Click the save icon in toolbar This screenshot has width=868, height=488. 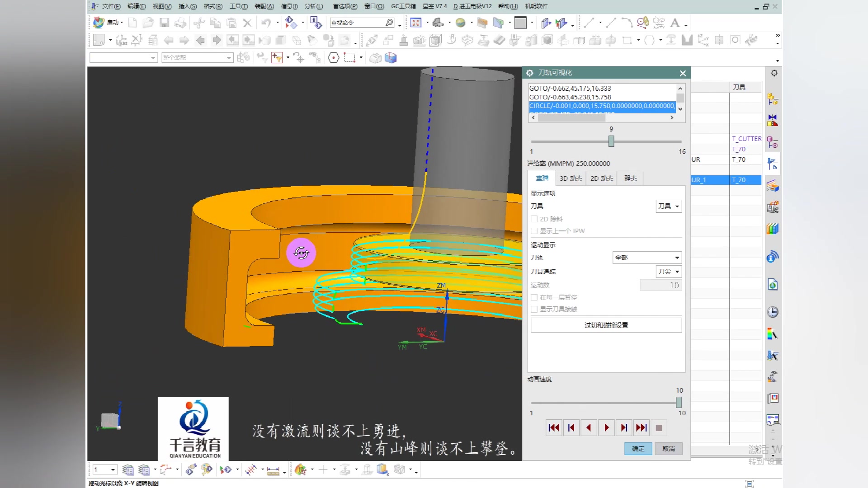(165, 23)
